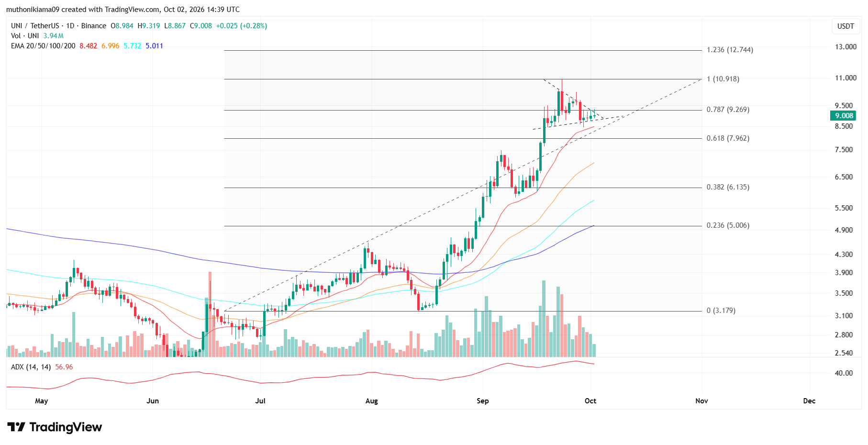Screen dimensions: 868x445
Task: Click the 0.382 (6.135) Fibonacci label
Action: pyautogui.click(x=728, y=187)
